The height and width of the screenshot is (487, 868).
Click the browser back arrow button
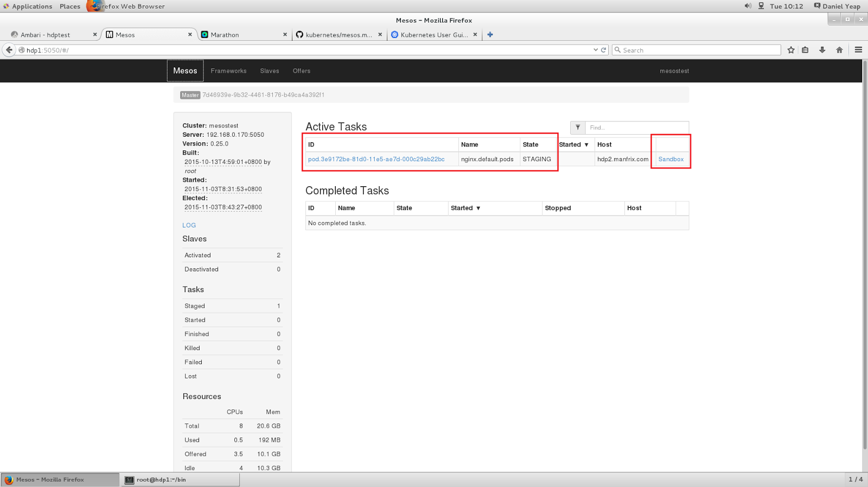9,50
